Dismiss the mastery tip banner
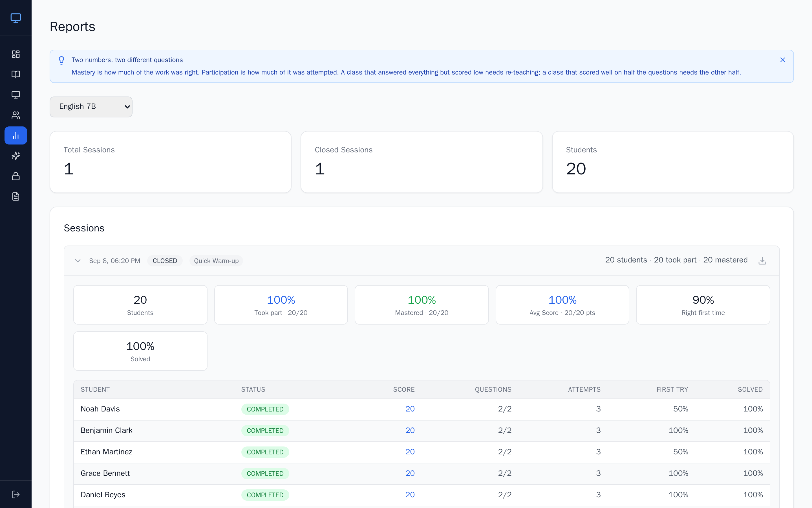 (782, 60)
